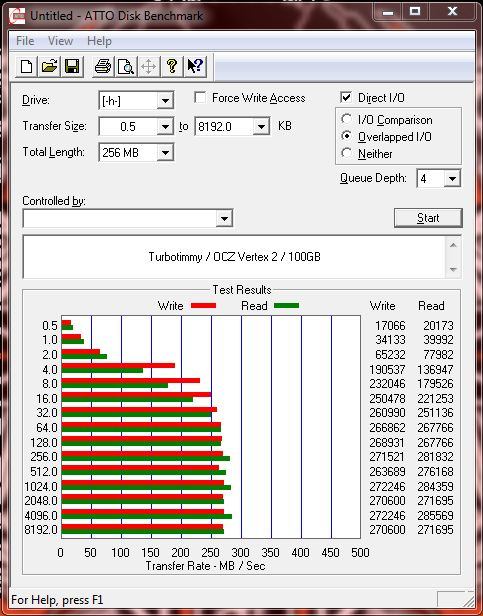Open the File menu
Viewport: 483px width, 616px height.
point(25,41)
